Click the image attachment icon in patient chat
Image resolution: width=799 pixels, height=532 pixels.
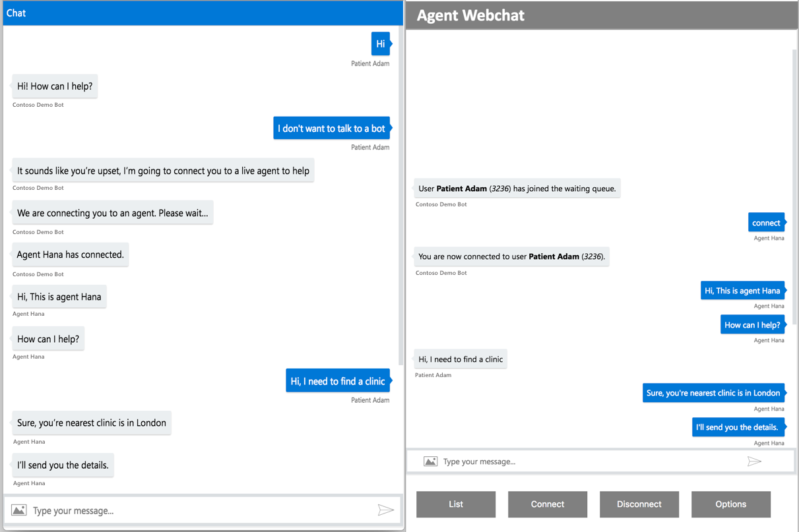pyautogui.click(x=18, y=510)
